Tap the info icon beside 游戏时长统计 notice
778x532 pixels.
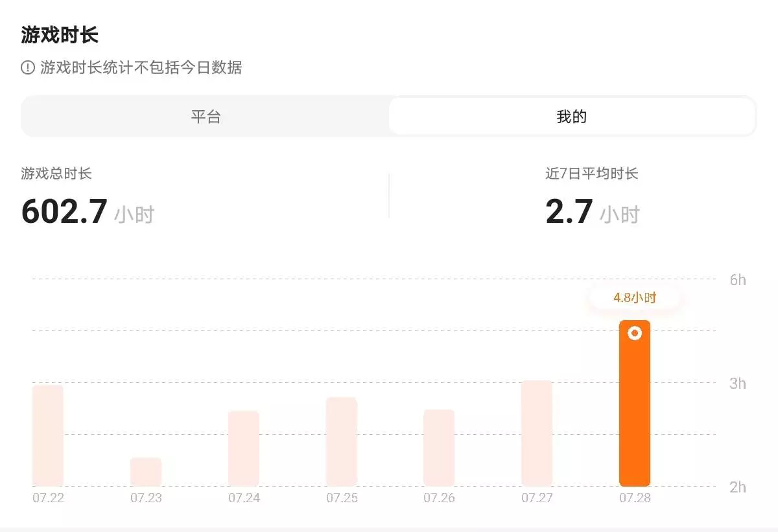pos(28,67)
